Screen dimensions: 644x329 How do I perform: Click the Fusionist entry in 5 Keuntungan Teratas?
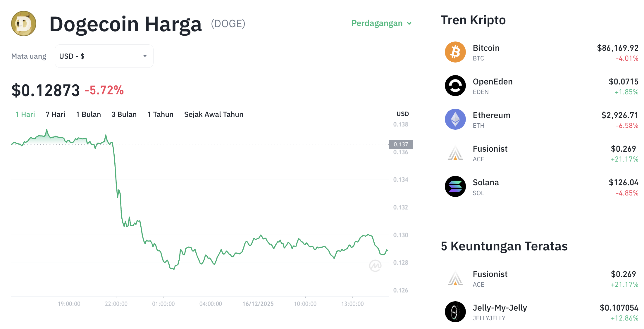click(490, 274)
